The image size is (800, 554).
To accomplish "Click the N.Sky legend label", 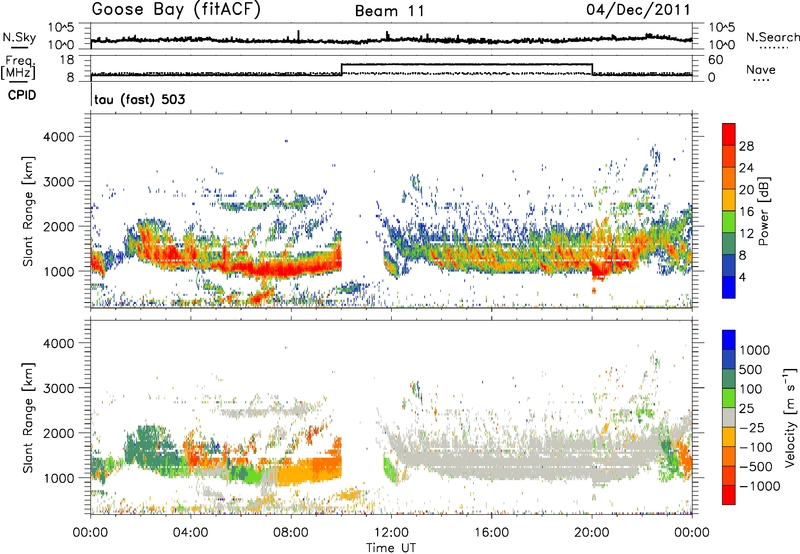I will [19, 38].
